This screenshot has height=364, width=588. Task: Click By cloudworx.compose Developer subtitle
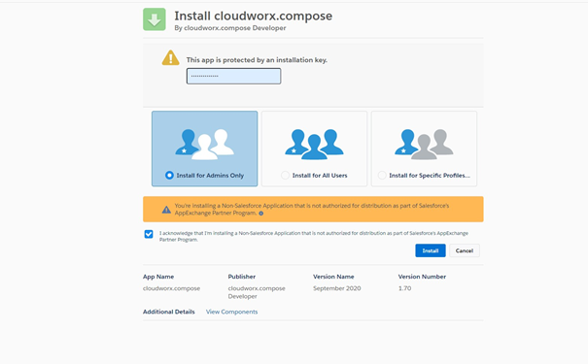tap(230, 28)
